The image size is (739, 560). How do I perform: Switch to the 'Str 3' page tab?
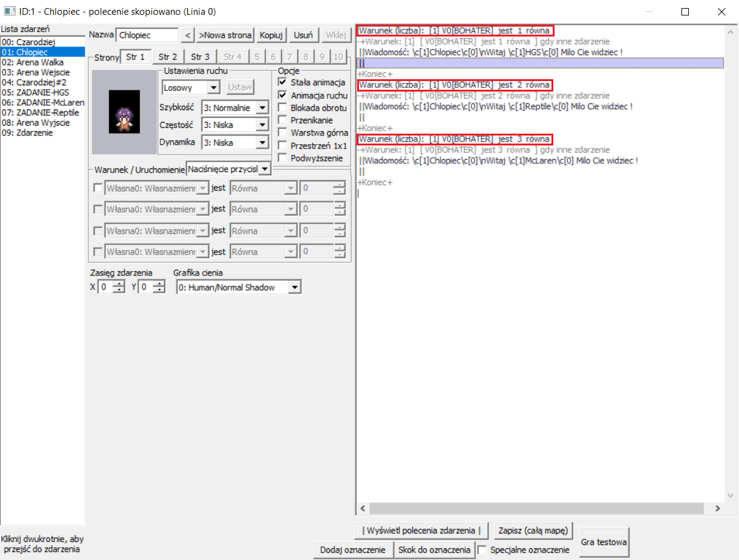[200, 57]
